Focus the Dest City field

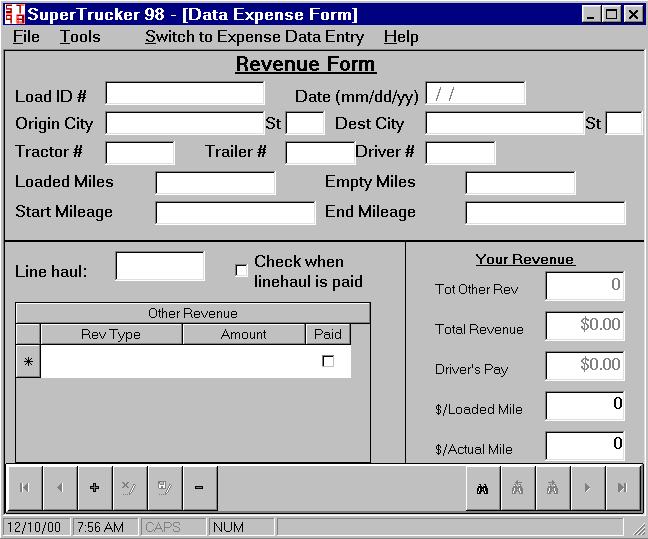click(x=505, y=123)
